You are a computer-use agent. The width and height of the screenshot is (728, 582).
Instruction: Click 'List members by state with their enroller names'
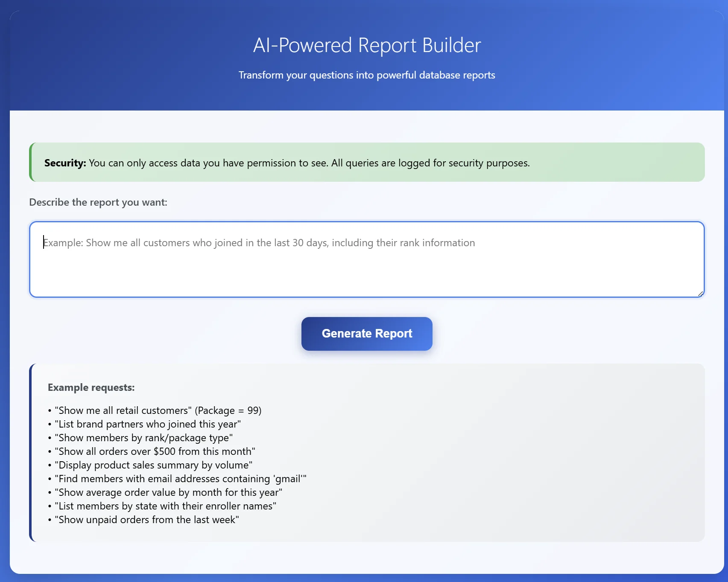(165, 506)
